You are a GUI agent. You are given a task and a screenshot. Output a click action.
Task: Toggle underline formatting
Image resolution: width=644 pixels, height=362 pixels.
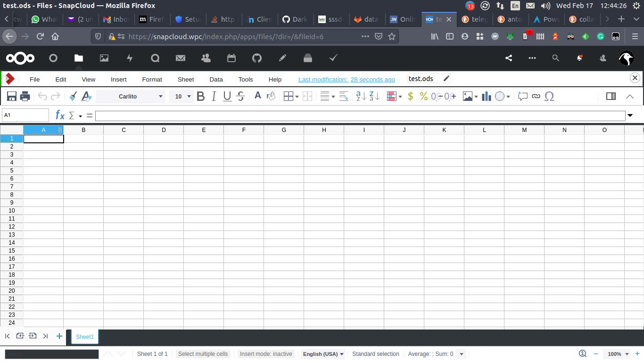pyautogui.click(x=227, y=97)
